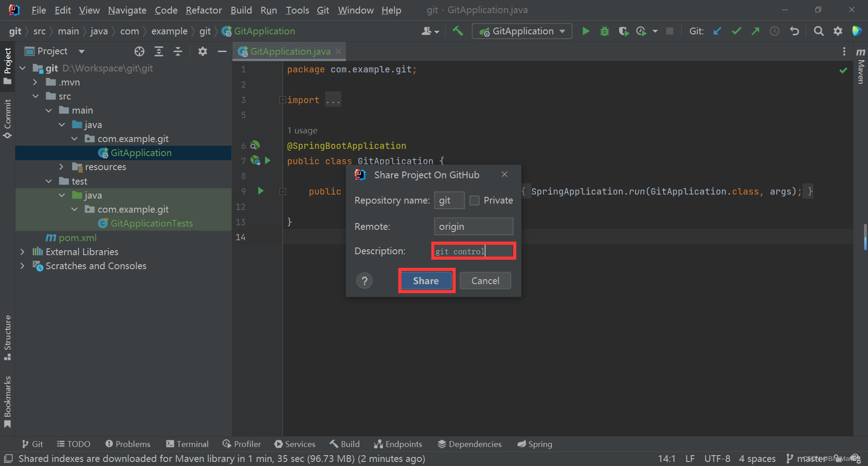Open the Spring tool window tab
The height and width of the screenshot is (466, 868).
click(x=535, y=444)
